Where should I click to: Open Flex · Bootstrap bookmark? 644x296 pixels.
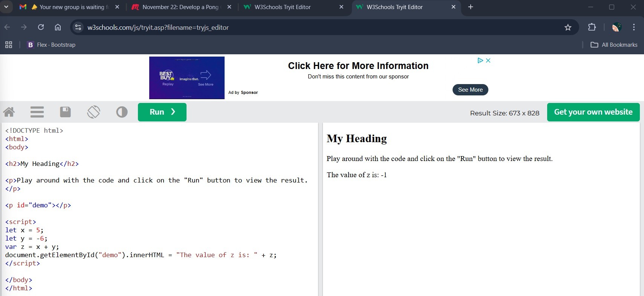pos(51,44)
